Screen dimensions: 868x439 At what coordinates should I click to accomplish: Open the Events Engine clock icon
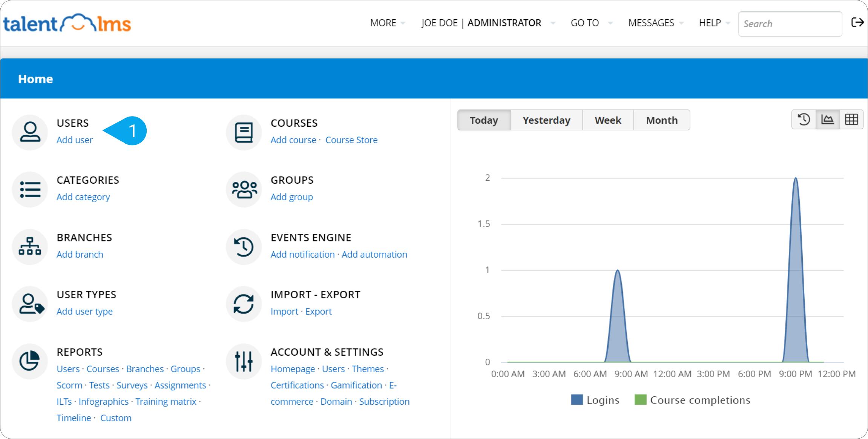click(244, 247)
